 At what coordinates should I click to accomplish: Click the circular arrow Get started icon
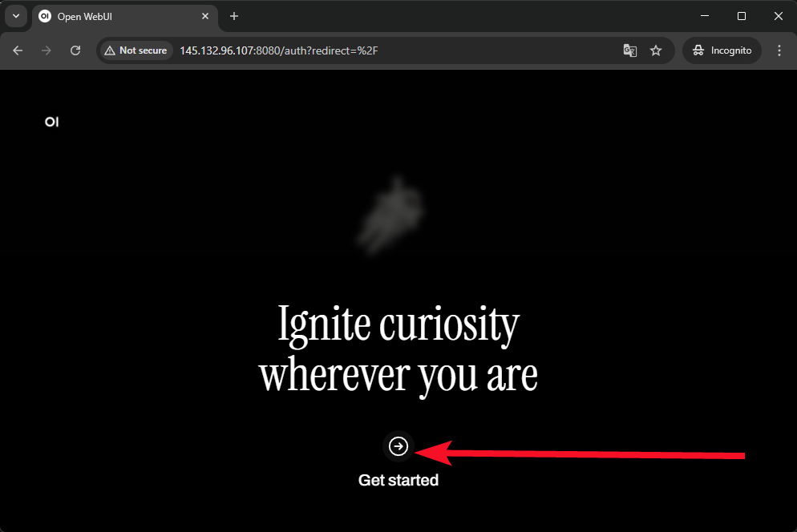point(398,446)
